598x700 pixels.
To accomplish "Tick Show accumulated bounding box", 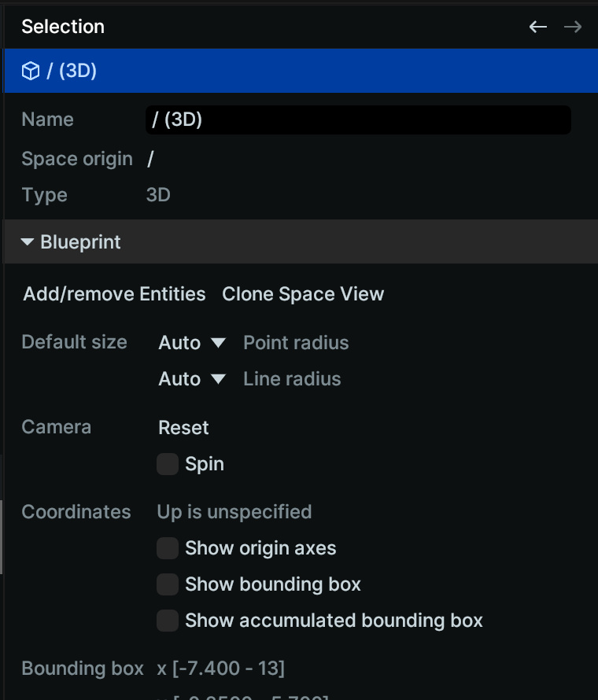I will point(168,621).
